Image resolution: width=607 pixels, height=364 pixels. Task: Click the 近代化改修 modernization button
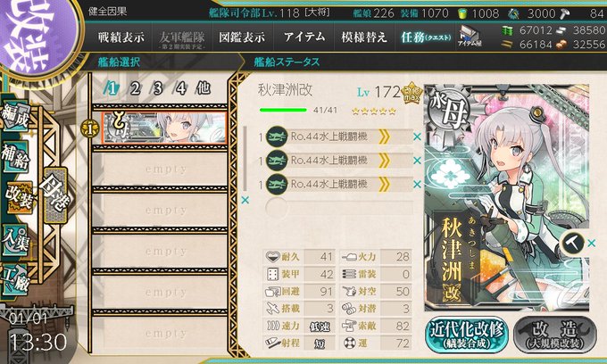tap(467, 335)
